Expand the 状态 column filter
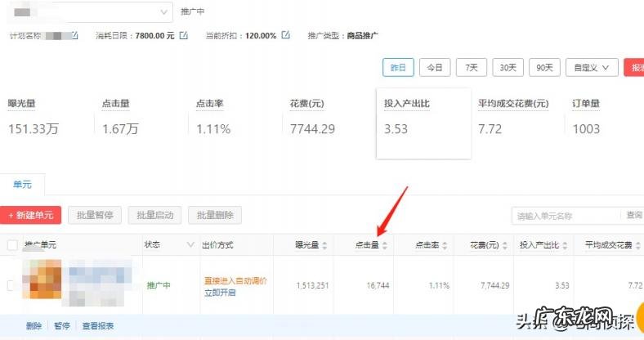The image size is (644, 340). (x=190, y=244)
